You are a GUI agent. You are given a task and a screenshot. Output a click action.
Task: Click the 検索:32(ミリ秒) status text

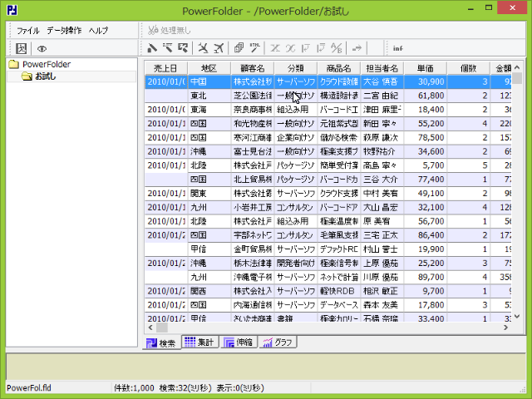(185, 388)
